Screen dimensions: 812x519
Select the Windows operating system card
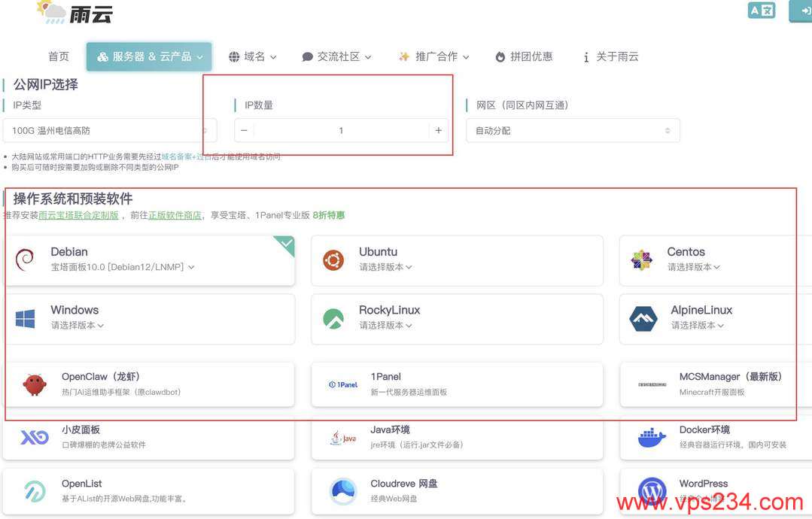[x=150, y=319]
